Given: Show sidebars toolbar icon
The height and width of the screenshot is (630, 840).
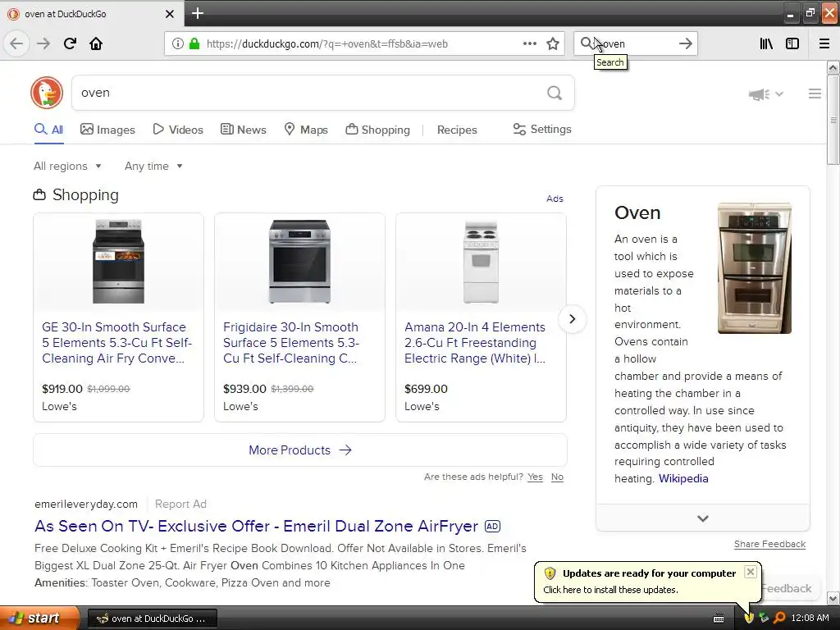Looking at the screenshot, I should pos(792,43).
